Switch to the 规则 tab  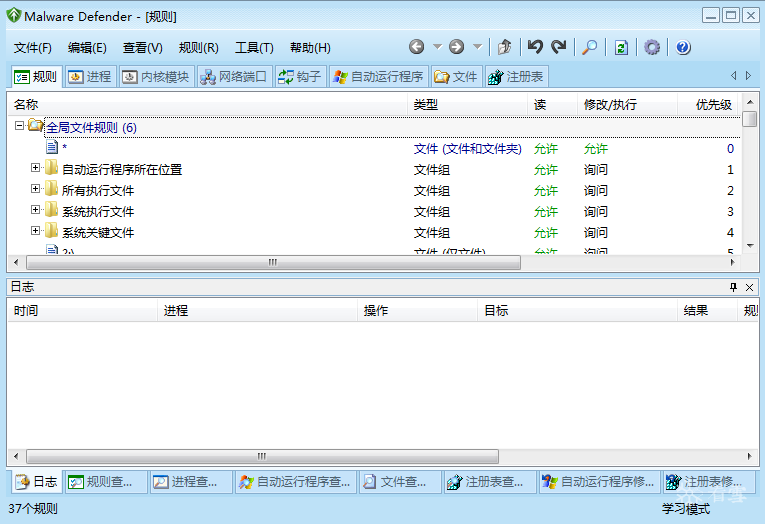point(36,77)
